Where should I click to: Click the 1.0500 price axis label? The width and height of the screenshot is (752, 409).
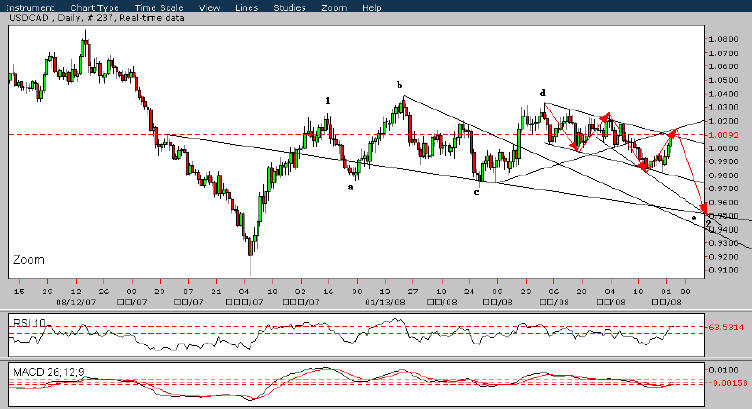click(x=724, y=80)
